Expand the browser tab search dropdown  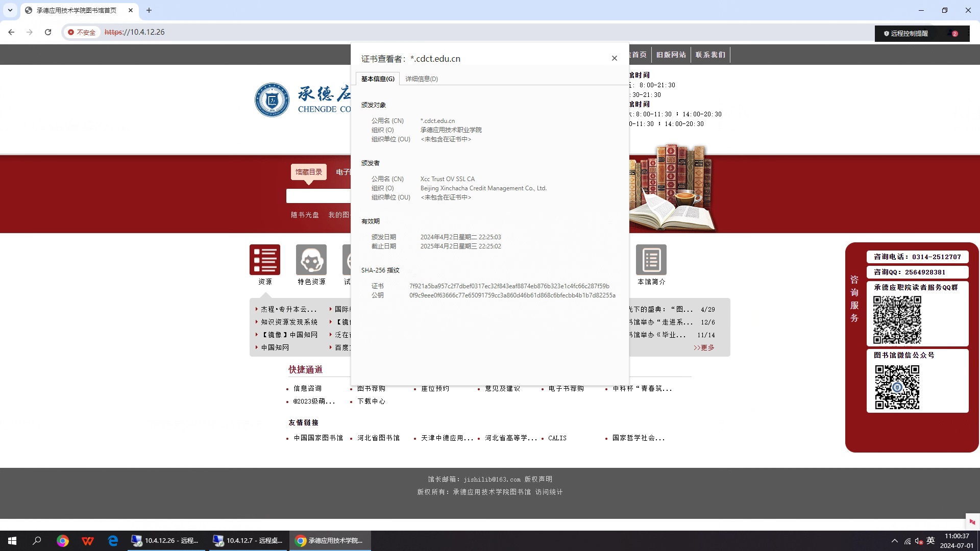tap(10, 10)
